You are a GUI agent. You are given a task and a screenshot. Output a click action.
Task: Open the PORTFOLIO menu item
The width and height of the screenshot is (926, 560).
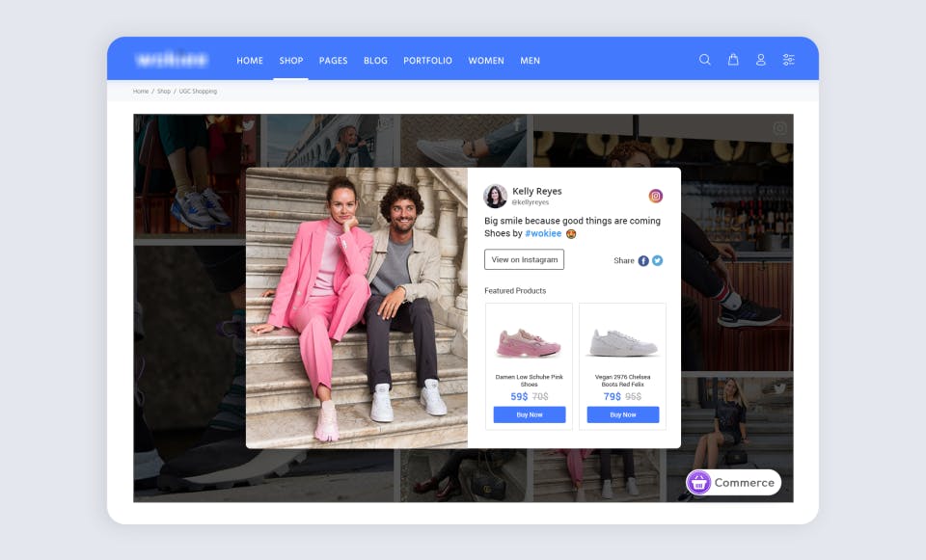coord(427,61)
